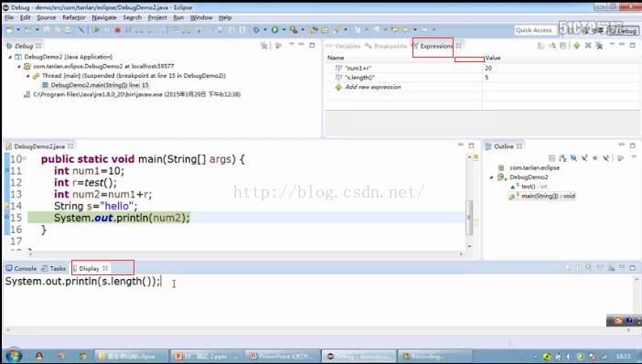Open the Run button dropdown arrow
The height and width of the screenshot is (364, 642).
[284, 29]
